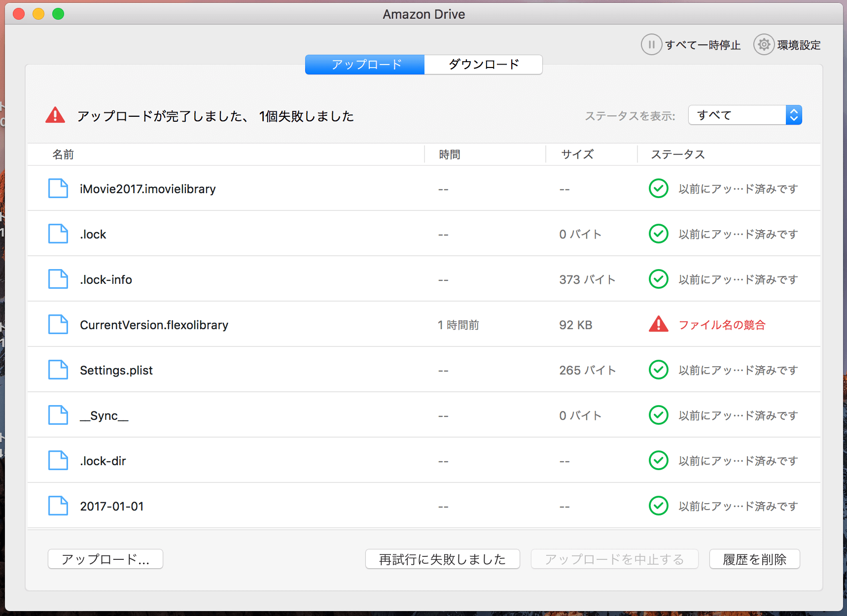Click the green checkmark next to .lock
Viewport: 847px width, 616px height.
(x=659, y=234)
